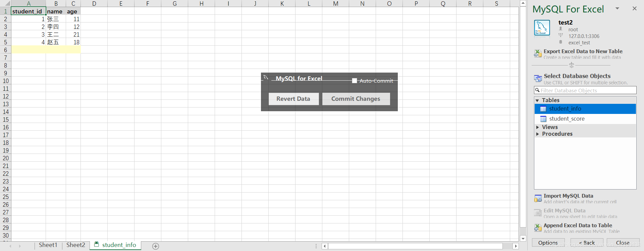The width and height of the screenshot is (644, 251).
Task: Click the add new sheet plus icon
Action: click(156, 246)
